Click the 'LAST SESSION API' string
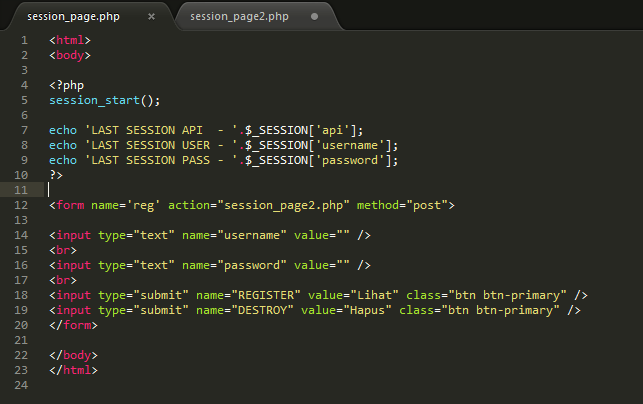The width and height of the screenshot is (643, 404). [160, 130]
